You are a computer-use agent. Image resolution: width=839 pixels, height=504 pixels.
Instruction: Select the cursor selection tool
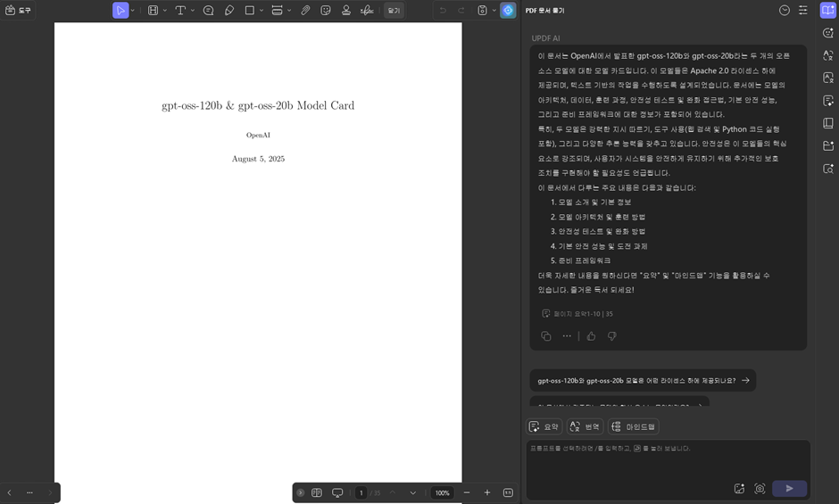pos(120,10)
